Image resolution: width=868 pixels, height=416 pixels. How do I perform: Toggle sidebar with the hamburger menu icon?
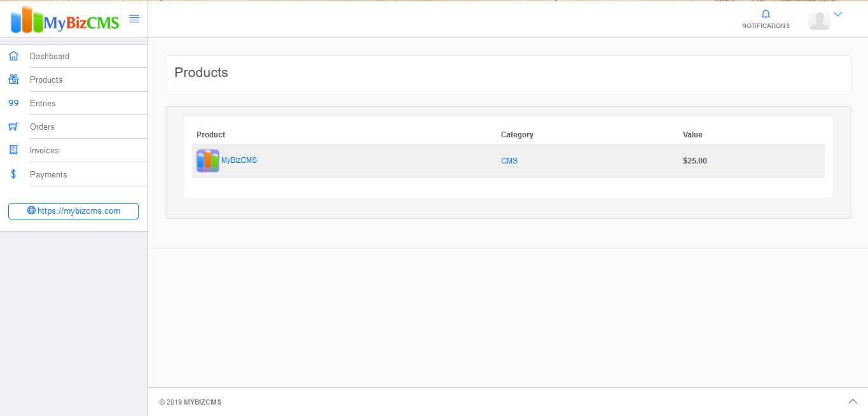point(134,18)
